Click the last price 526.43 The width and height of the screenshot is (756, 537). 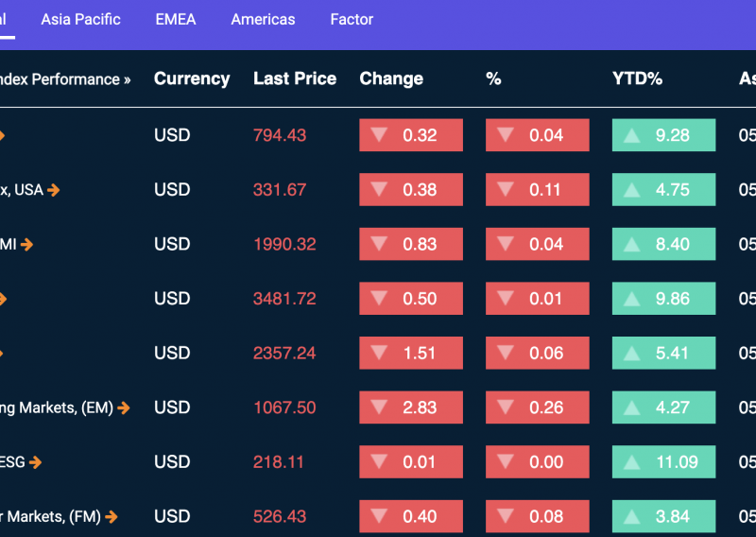pos(280,517)
